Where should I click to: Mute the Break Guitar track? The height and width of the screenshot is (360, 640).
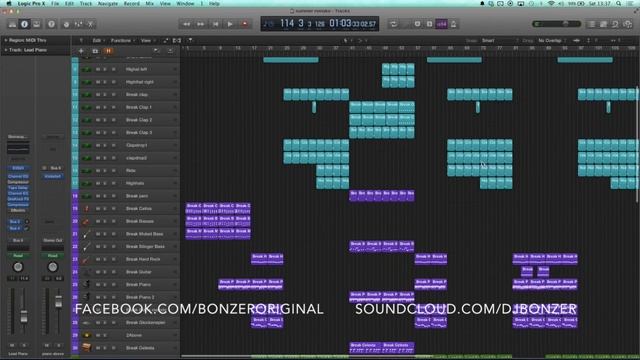[x=98, y=272]
